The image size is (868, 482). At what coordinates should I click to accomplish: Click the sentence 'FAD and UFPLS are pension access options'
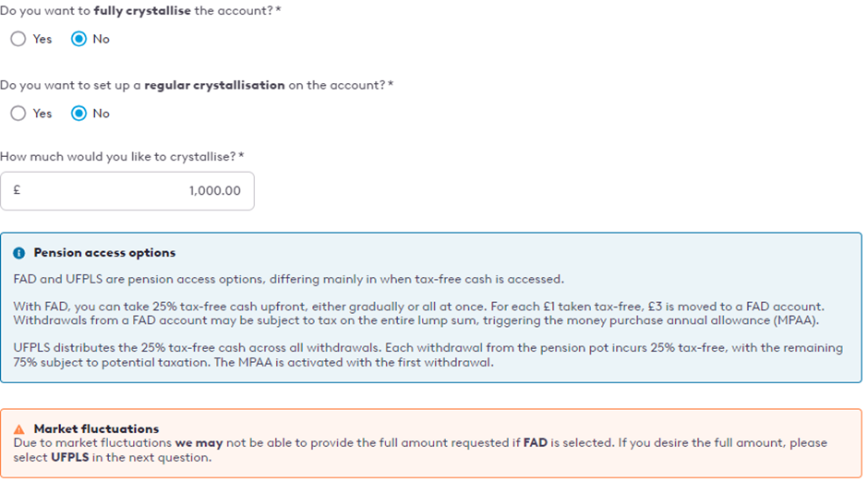click(x=288, y=279)
